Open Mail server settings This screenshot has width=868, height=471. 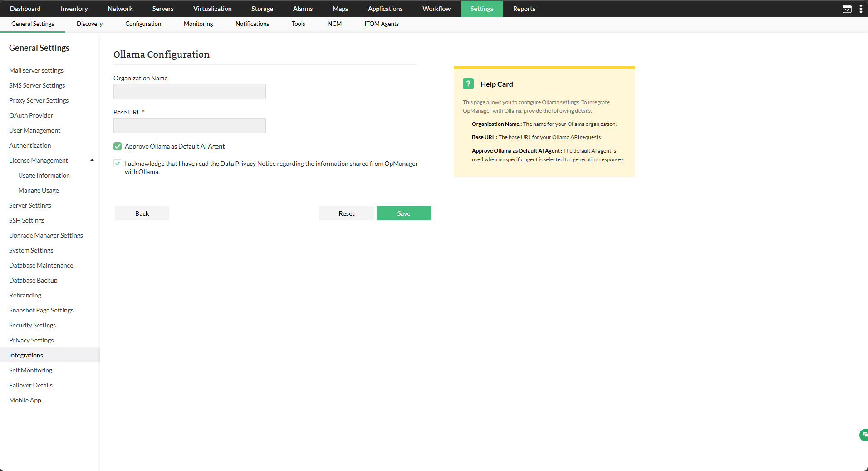pyautogui.click(x=36, y=70)
